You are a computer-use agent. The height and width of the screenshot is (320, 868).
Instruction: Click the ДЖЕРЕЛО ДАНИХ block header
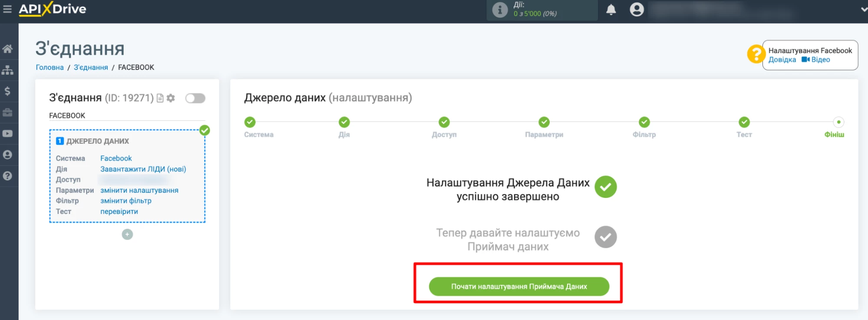coord(92,141)
